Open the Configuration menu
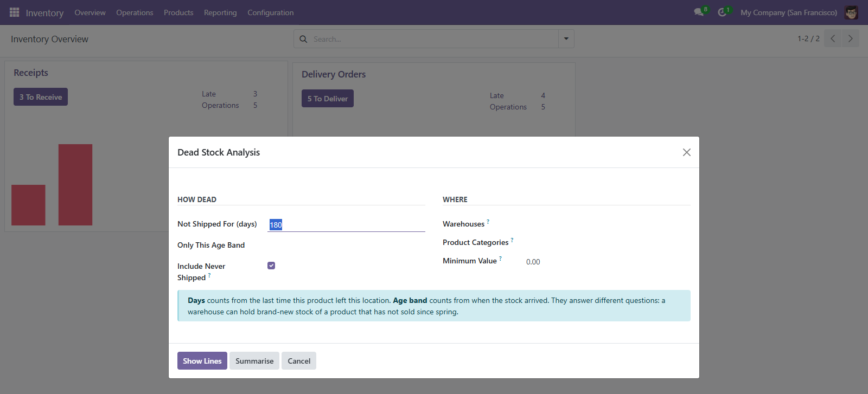The width and height of the screenshot is (868, 394). [x=271, y=12]
